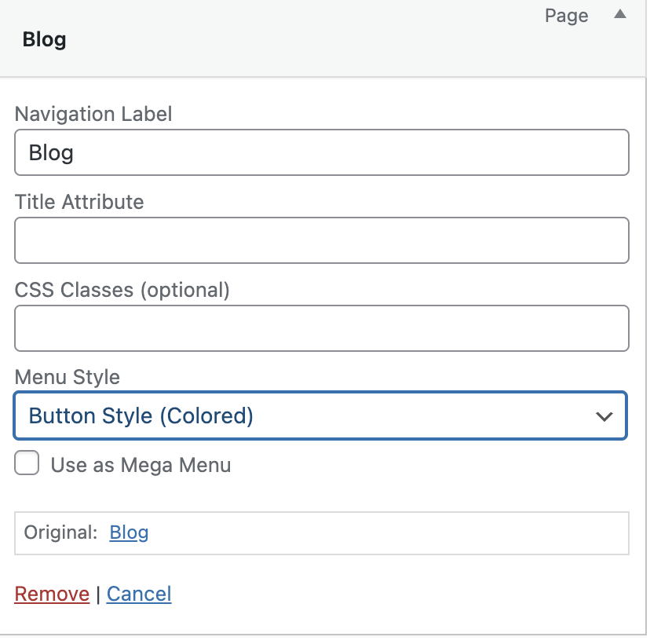Focus the Navigation Label text field
The image size is (650, 644).
[321, 152]
